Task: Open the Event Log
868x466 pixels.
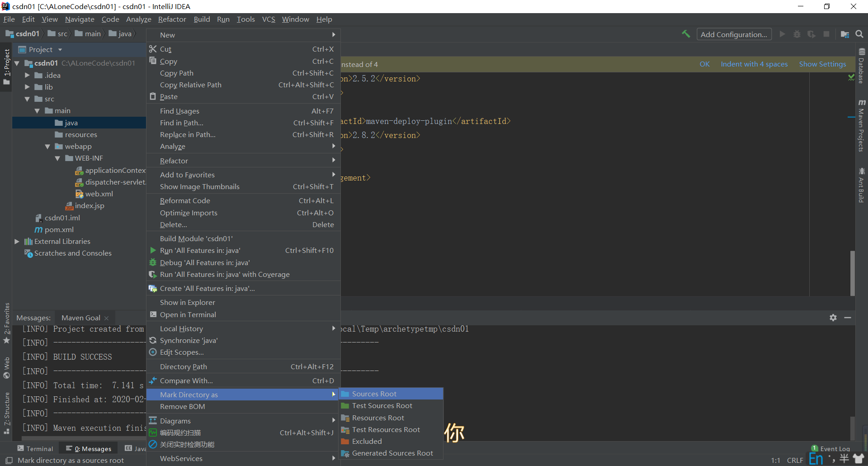Action: 830,449
